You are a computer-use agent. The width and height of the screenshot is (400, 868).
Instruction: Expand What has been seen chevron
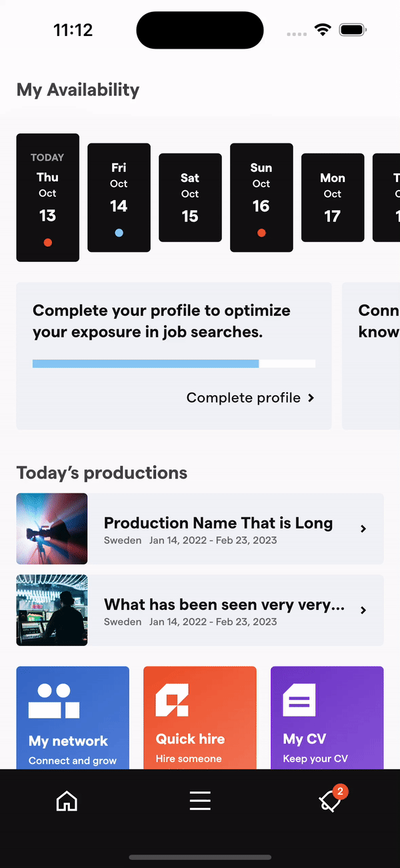tap(363, 610)
